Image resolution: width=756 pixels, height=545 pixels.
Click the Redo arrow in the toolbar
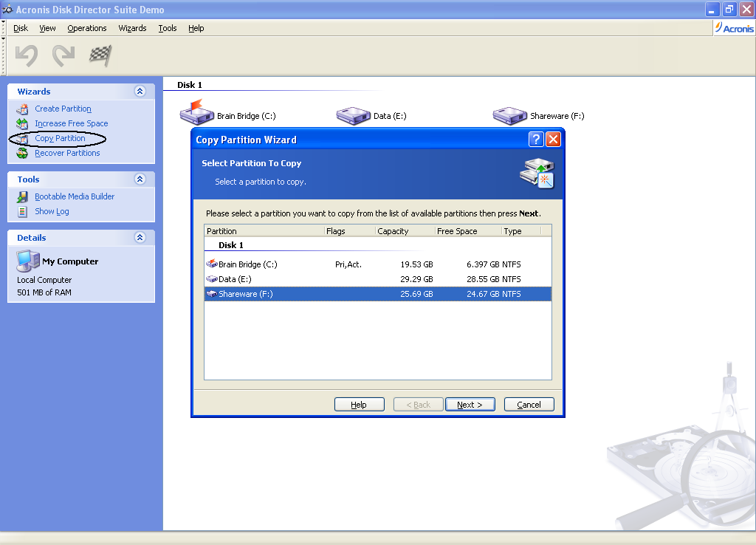(x=63, y=55)
